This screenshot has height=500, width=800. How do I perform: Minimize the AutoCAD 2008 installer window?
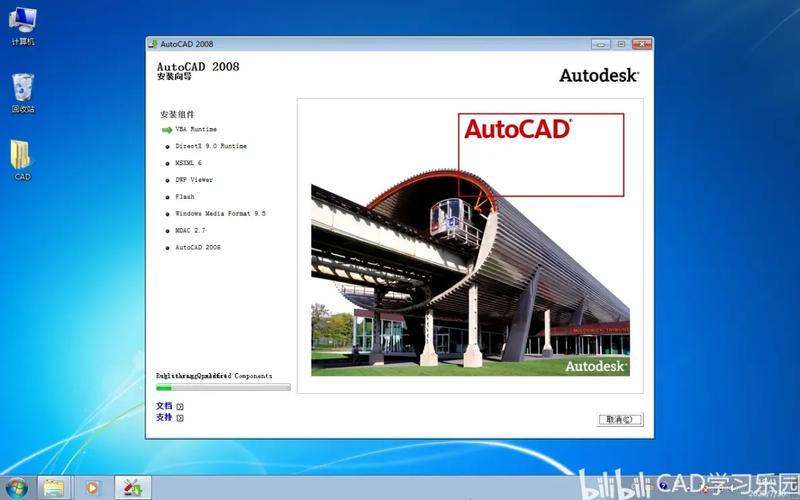click(x=601, y=44)
